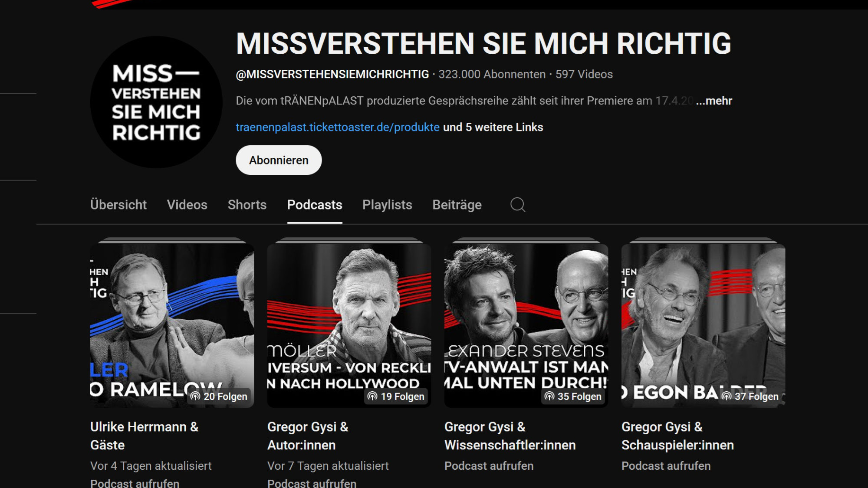Show the 5 weitere Links list
The height and width of the screenshot is (488, 868).
(493, 127)
